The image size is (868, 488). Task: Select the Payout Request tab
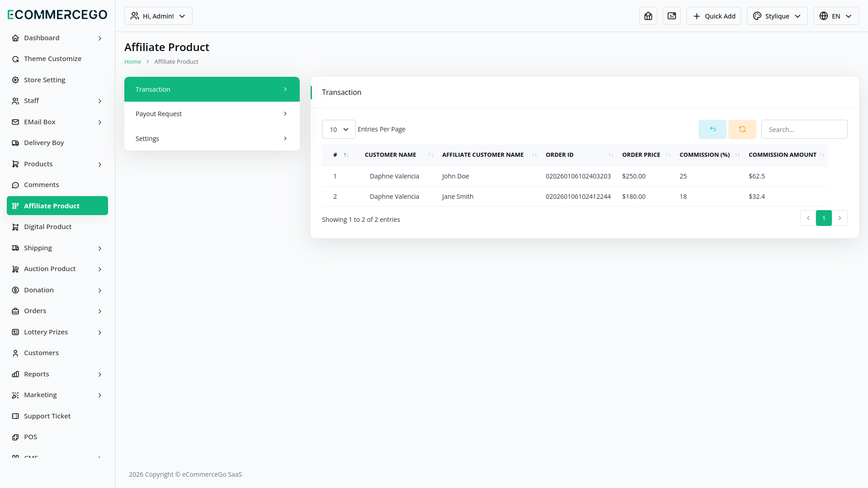[x=212, y=114]
